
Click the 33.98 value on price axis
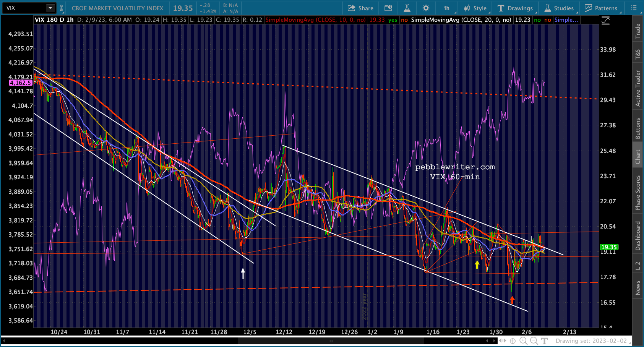point(608,50)
